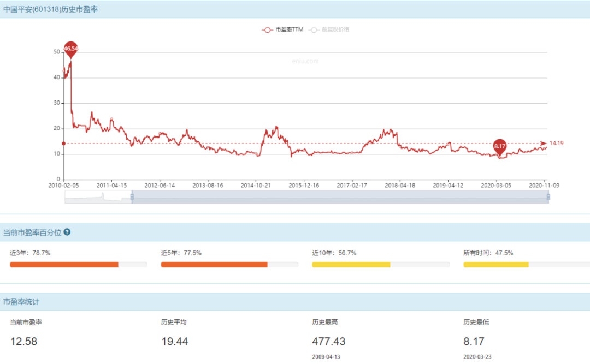Click the x-axis date 2010-02-05

click(63, 186)
